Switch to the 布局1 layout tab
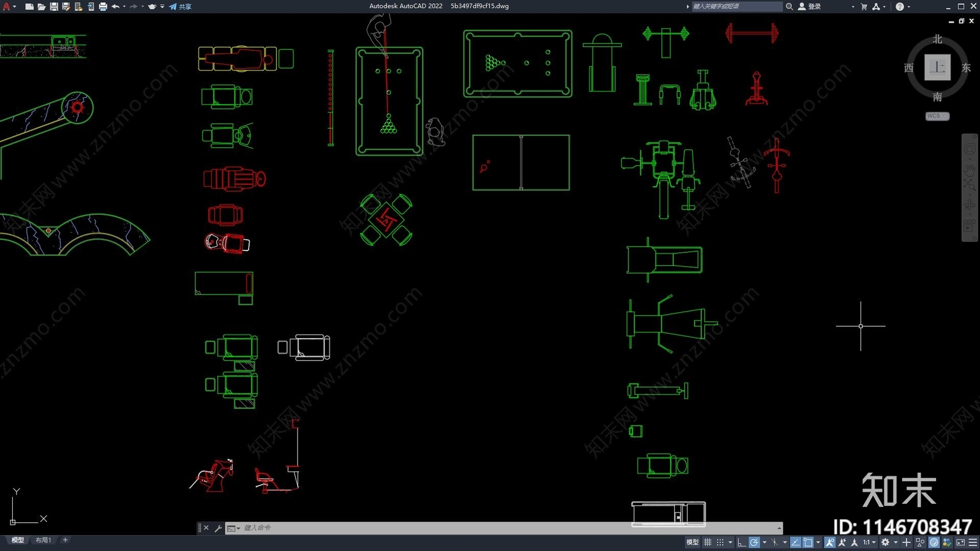 click(x=43, y=540)
